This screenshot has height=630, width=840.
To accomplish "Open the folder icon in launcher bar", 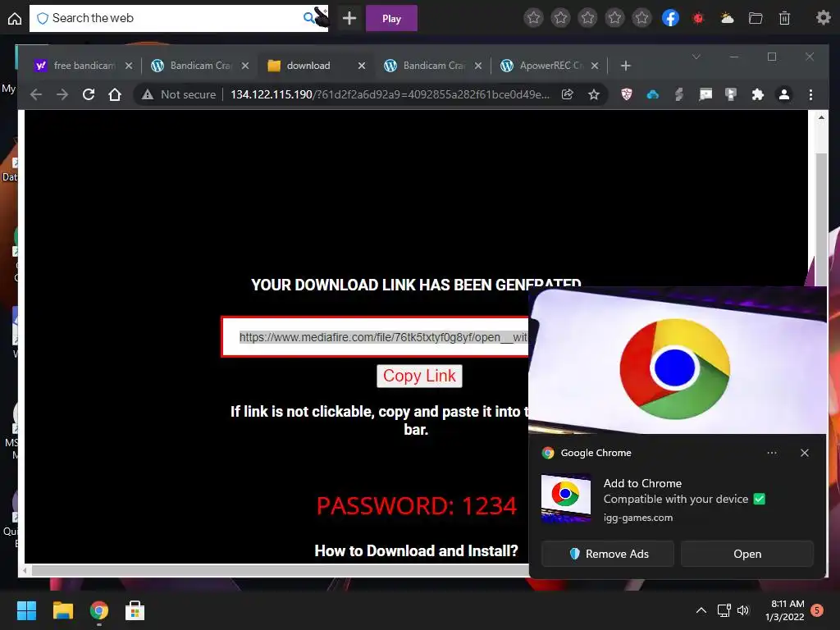I will 756,18.
